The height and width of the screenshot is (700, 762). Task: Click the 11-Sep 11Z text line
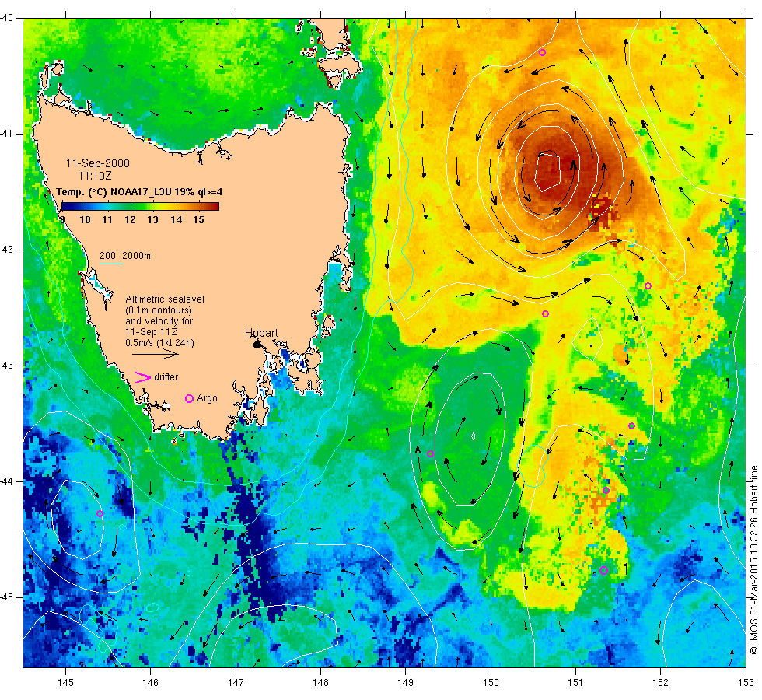click(151, 332)
